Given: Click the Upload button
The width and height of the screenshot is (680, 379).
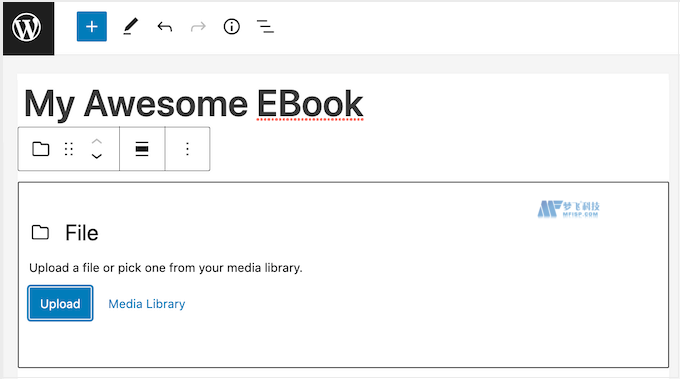Looking at the screenshot, I should [x=60, y=303].
